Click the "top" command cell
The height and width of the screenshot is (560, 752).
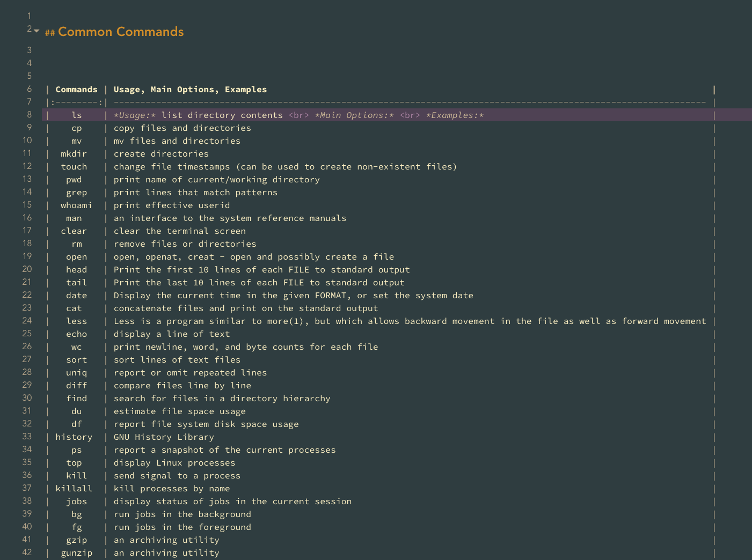point(74,463)
